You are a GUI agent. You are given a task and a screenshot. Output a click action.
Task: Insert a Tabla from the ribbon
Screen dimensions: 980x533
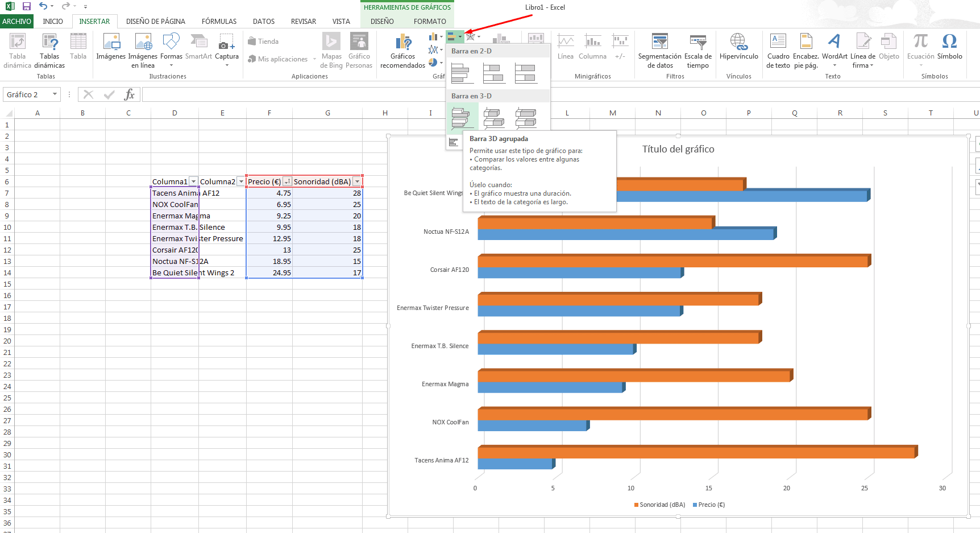(x=78, y=47)
